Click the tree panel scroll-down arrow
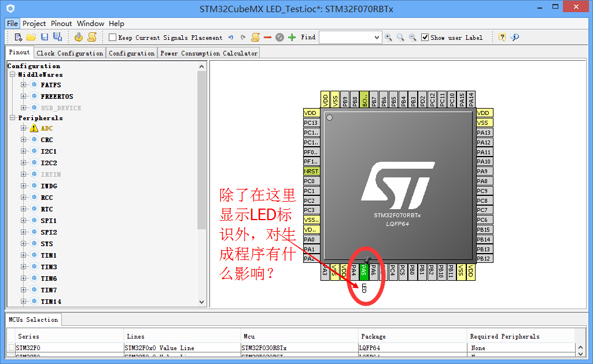The image size is (593, 364). [x=201, y=302]
